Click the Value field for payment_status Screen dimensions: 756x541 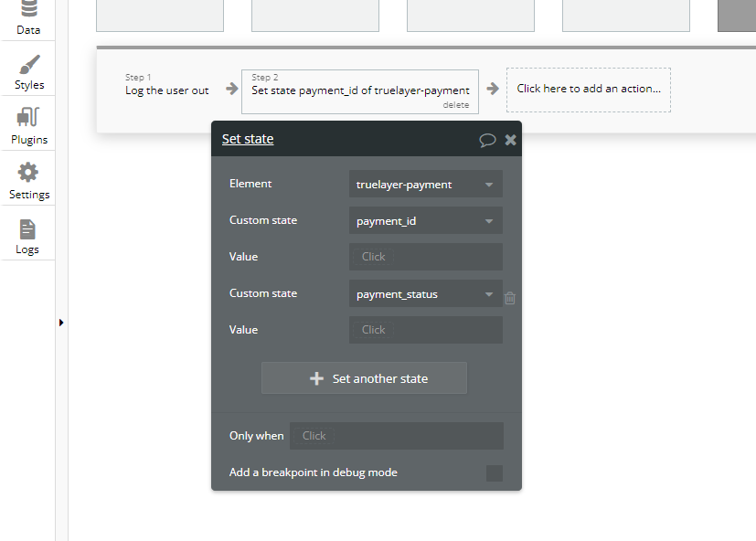pyautogui.click(x=426, y=330)
